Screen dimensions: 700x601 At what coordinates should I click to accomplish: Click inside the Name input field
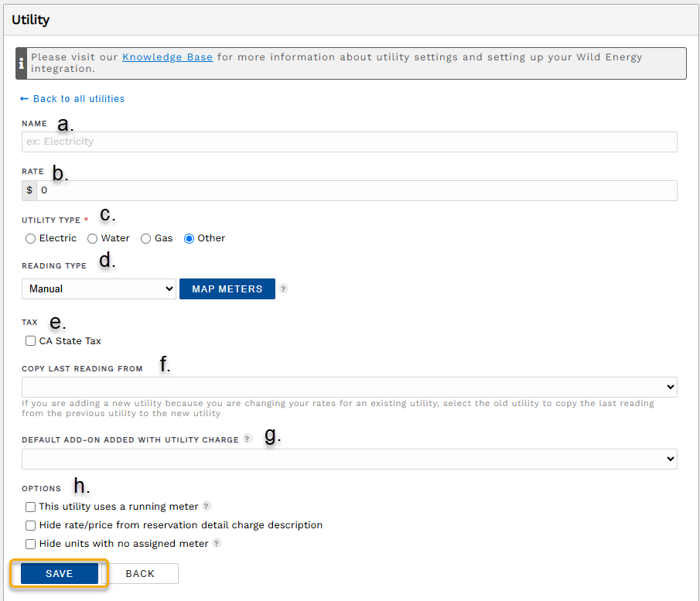[349, 142]
